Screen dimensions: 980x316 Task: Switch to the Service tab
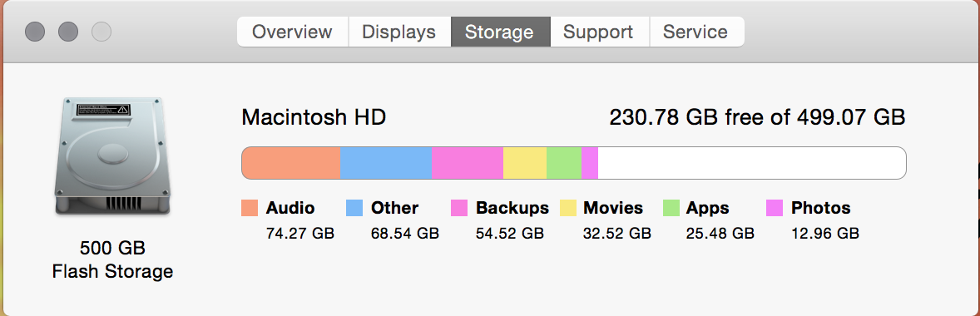coord(696,32)
